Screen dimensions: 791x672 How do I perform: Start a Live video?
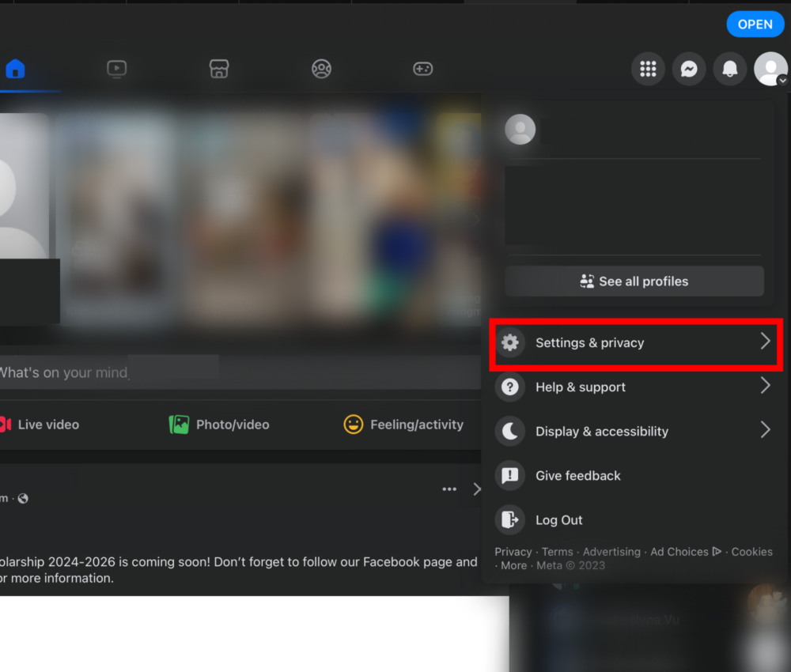coord(40,425)
